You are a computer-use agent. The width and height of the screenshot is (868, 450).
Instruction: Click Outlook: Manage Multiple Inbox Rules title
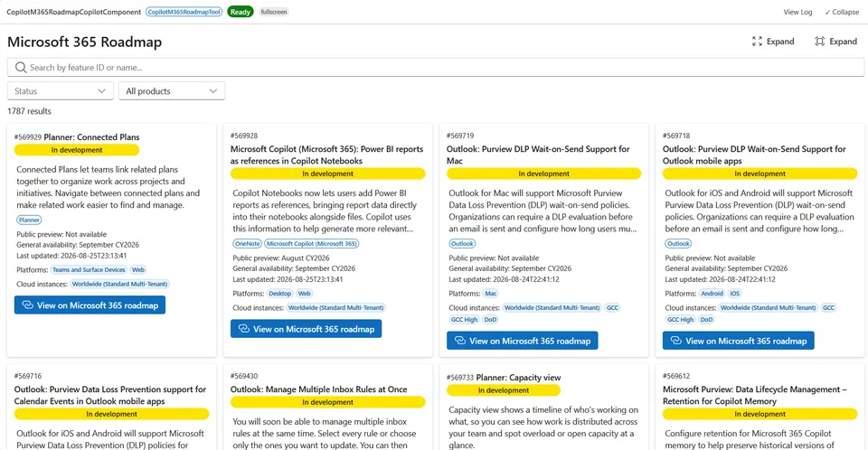(319, 389)
